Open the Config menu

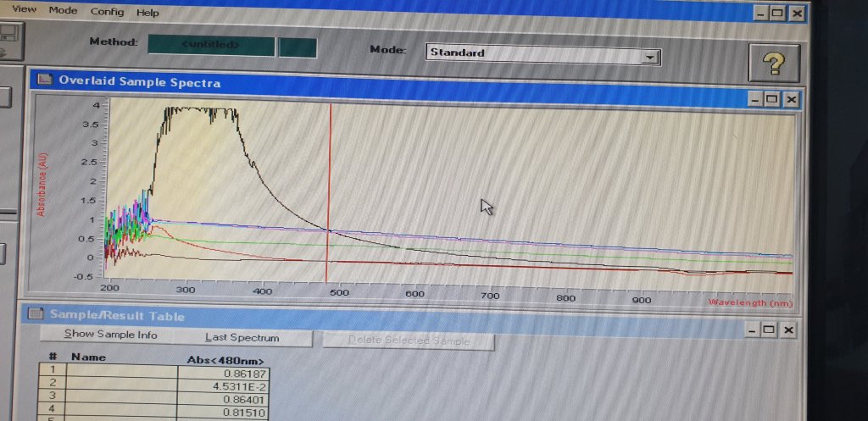point(107,12)
